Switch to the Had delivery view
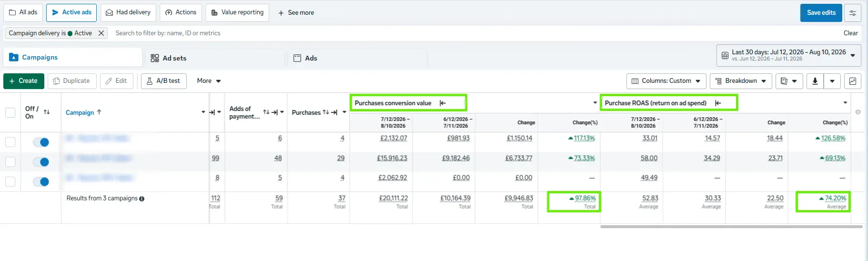 pyautogui.click(x=128, y=12)
